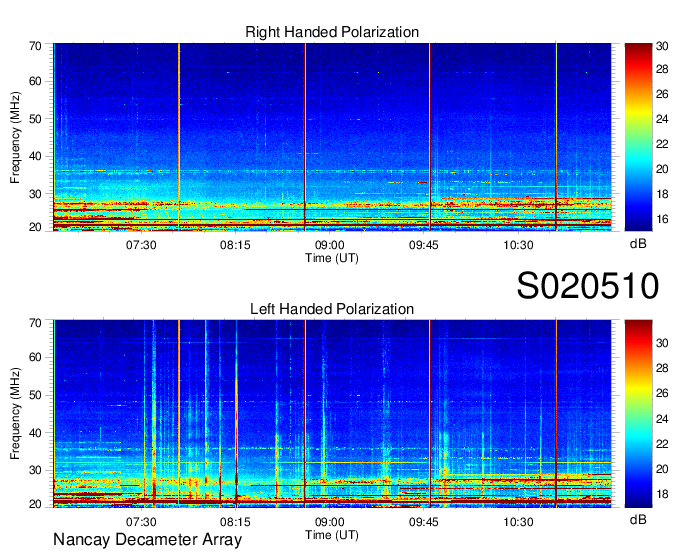Image resolution: width=680 pixels, height=552 pixels.
Task: Click 30 MHz tick of Right Handed plot
Action: [x=35, y=194]
